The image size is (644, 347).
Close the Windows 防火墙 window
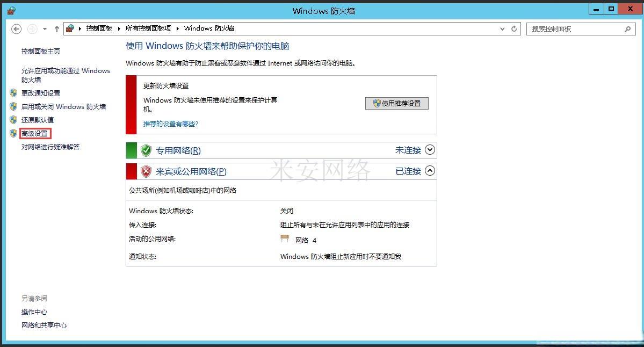point(630,9)
